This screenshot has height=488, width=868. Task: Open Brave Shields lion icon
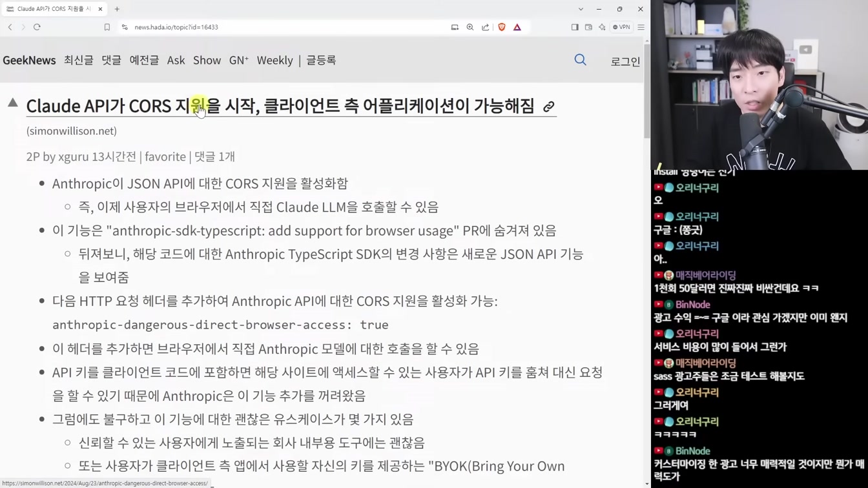[502, 27]
